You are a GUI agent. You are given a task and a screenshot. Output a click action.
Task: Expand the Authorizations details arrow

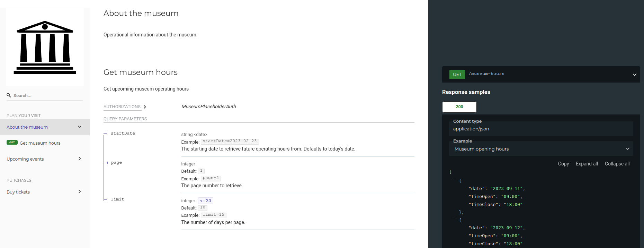coord(145,107)
